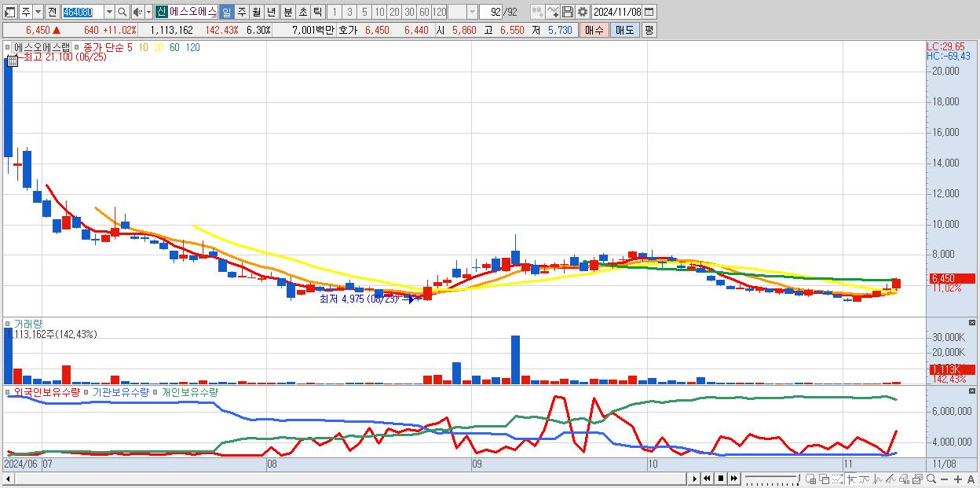
Task: Choose interval 1
Action: click(x=335, y=13)
